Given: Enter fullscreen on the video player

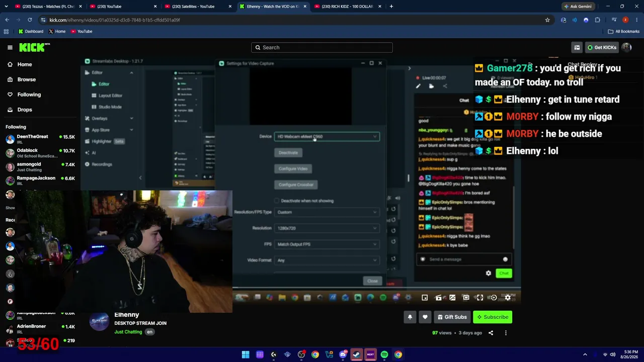Looking at the screenshot, I should tap(480, 298).
